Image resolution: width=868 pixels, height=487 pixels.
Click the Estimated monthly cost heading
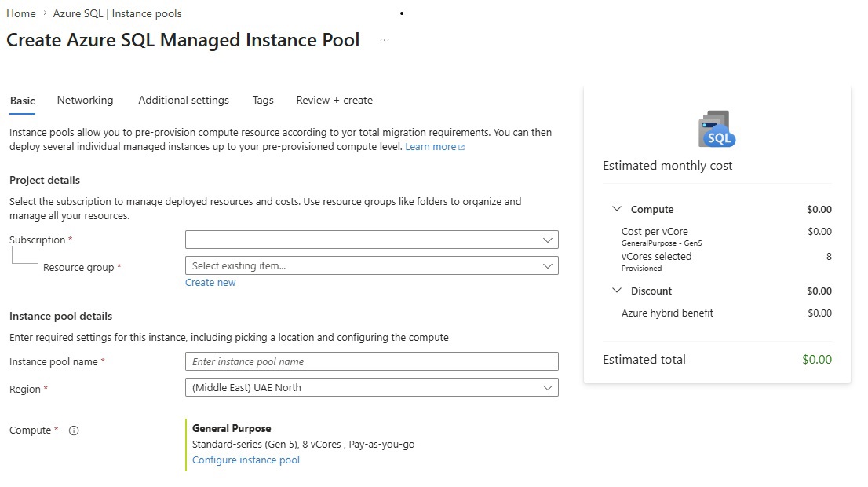[x=668, y=166]
